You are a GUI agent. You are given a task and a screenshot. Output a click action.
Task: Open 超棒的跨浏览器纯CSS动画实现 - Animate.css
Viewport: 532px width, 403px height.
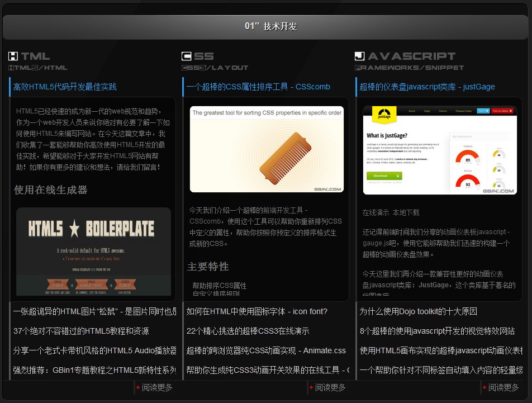click(x=266, y=350)
